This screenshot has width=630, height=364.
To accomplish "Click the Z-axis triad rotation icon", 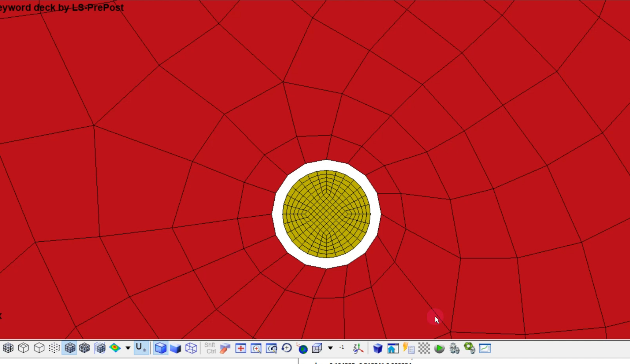I will (x=358, y=348).
